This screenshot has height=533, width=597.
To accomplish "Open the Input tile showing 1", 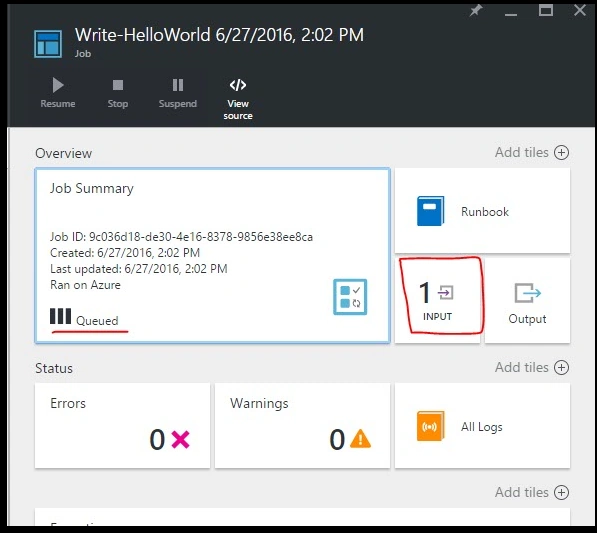I will tap(437, 300).
